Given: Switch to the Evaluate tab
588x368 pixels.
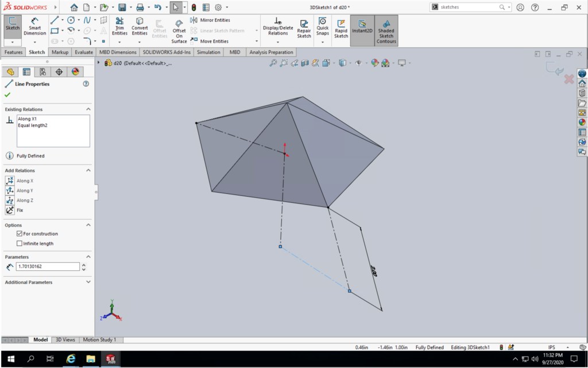Looking at the screenshot, I should [x=84, y=52].
